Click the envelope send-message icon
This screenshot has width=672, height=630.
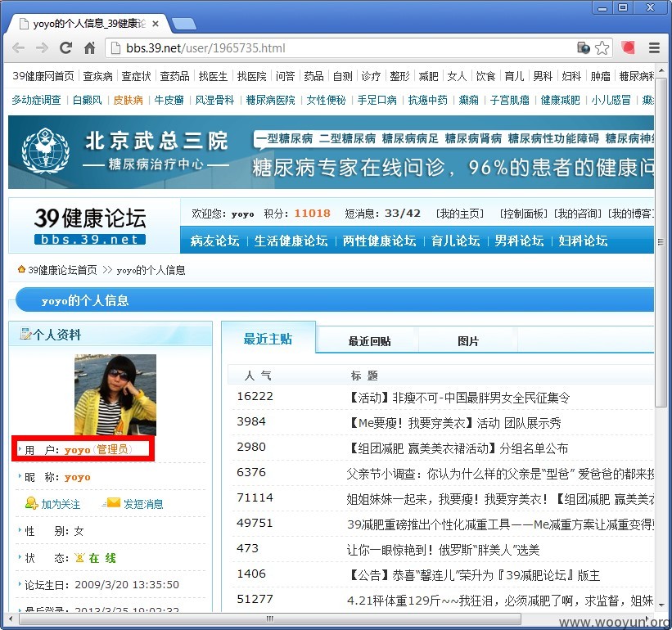tap(112, 503)
